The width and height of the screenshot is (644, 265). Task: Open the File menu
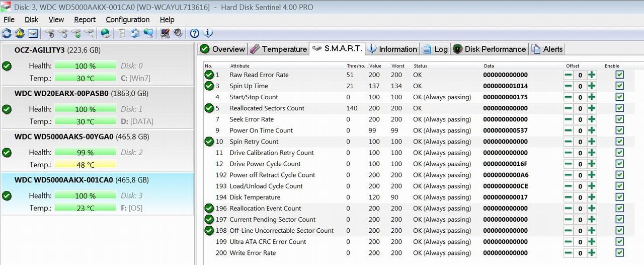click(9, 20)
